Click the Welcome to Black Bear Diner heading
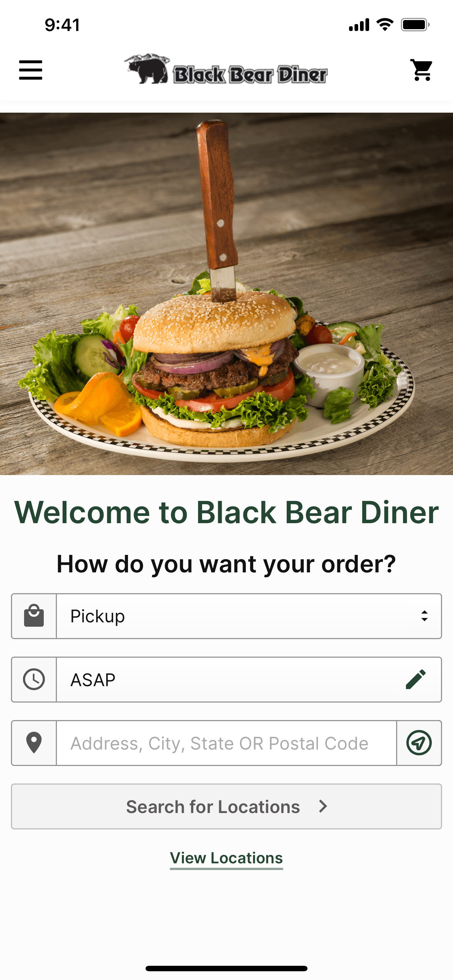Image resolution: width=453 pixels, height=980 pixels. tap(226, 513)
